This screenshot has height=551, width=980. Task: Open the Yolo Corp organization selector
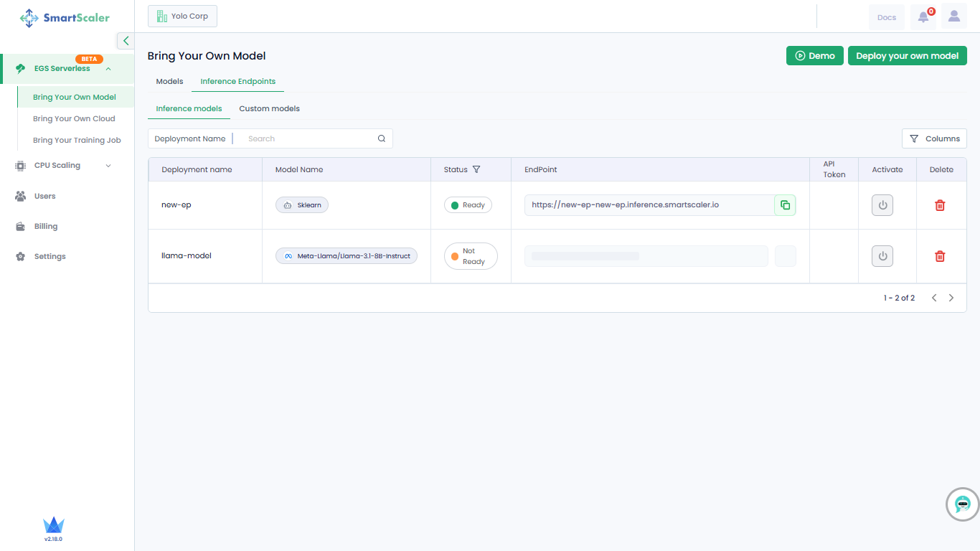tap(182, 17)
